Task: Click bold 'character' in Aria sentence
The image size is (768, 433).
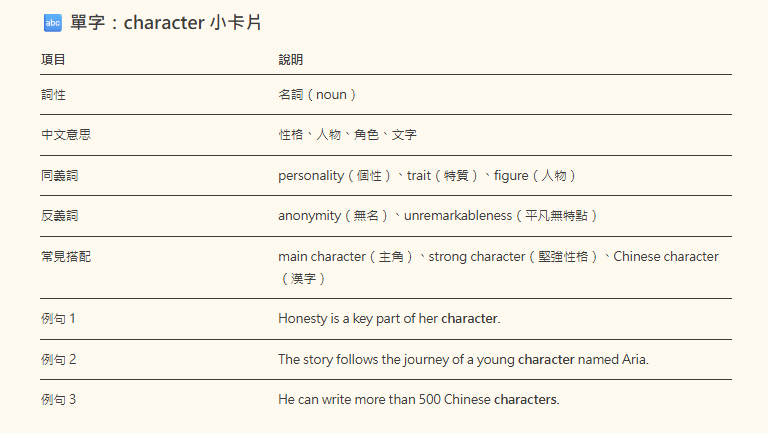Action: (546, 360)
